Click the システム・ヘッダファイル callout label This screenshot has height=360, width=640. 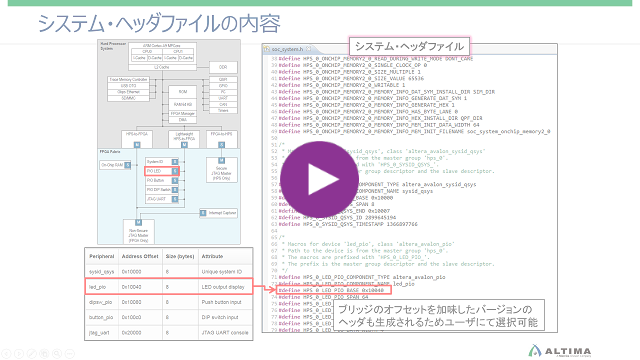click(x=409, y=46)
